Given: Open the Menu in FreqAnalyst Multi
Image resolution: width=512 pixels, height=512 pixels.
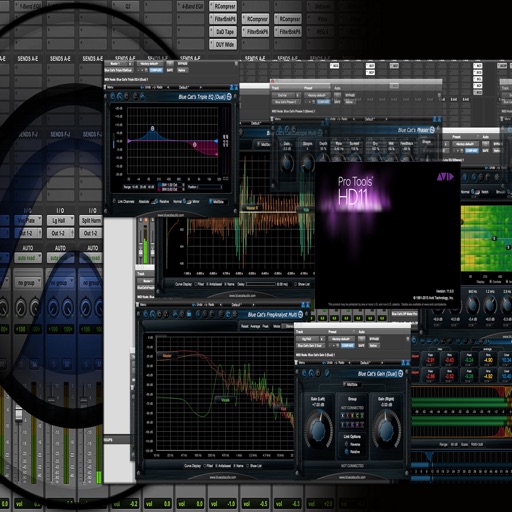Looking at the screenshot, I should click(x=142, y=305).
